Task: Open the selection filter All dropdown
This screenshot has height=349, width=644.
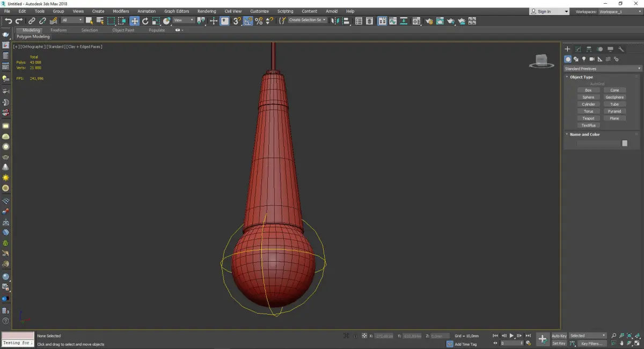Action: 72,20
